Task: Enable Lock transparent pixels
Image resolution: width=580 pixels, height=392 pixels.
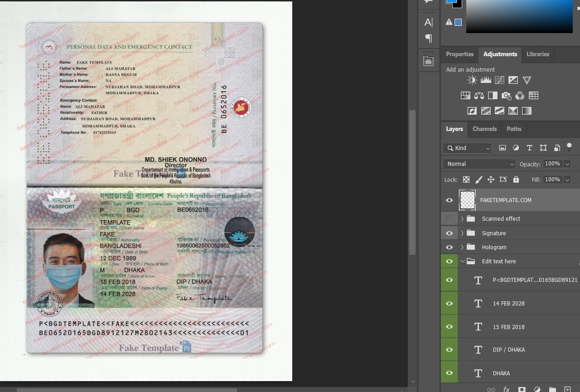Action: (466, 179)
